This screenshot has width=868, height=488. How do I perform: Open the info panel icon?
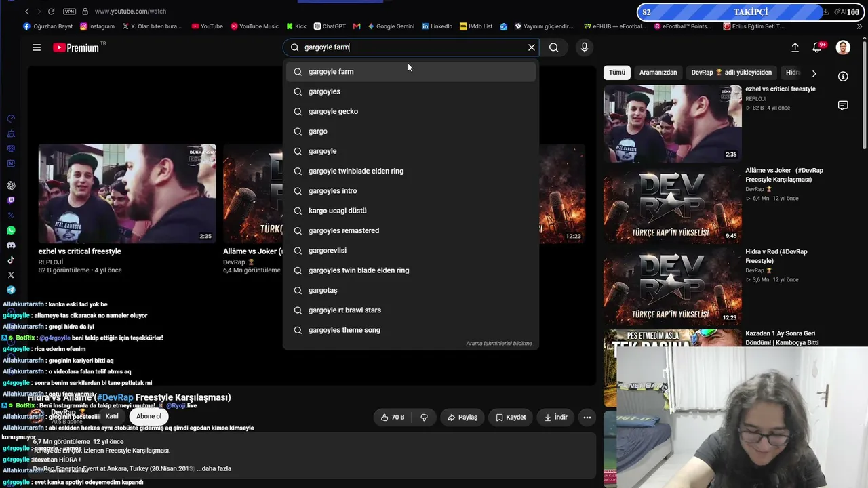point(843,77)
